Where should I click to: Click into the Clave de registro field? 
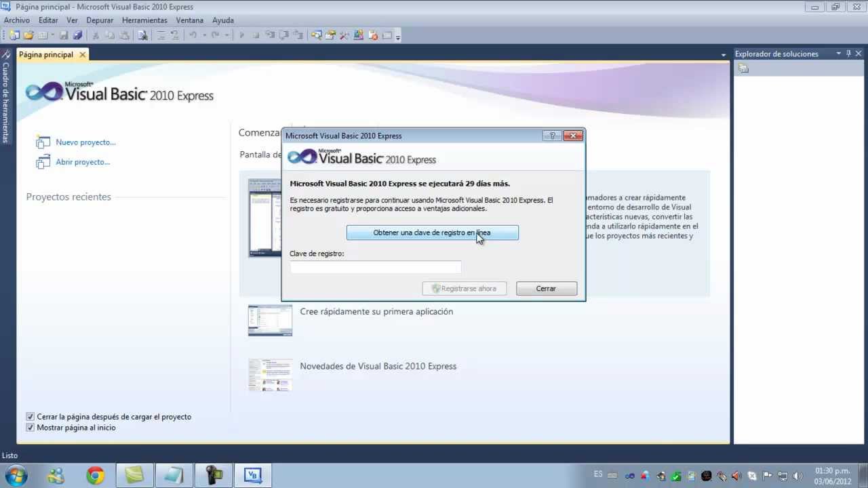(376, 267)
